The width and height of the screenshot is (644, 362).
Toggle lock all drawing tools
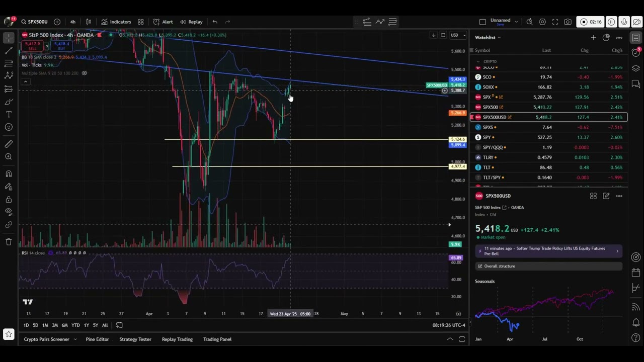[9, 200]
